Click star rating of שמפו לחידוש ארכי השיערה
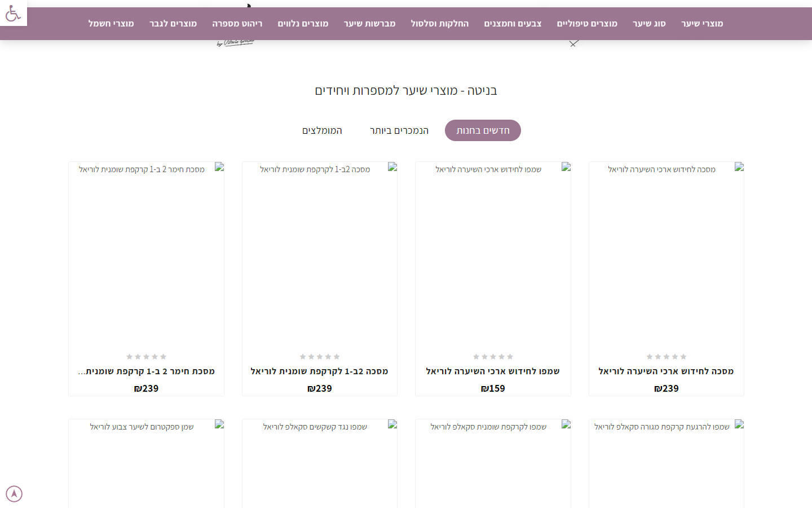This screenshot has height=508, width=812. 493,357
